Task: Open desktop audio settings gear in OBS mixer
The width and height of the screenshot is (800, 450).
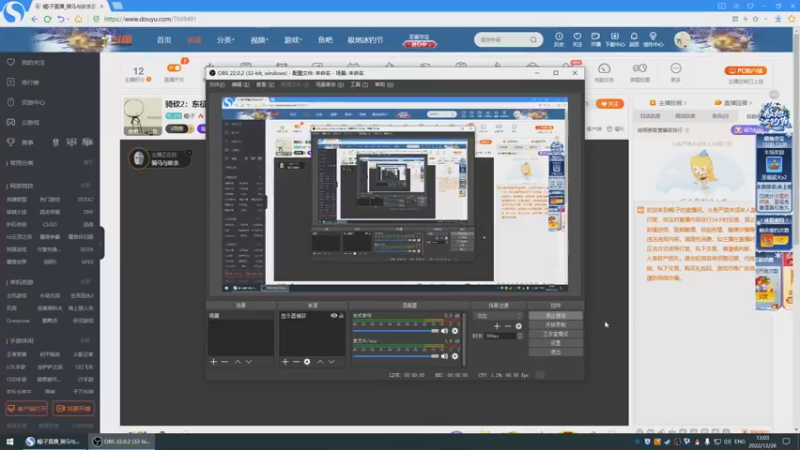Action: 455,331
